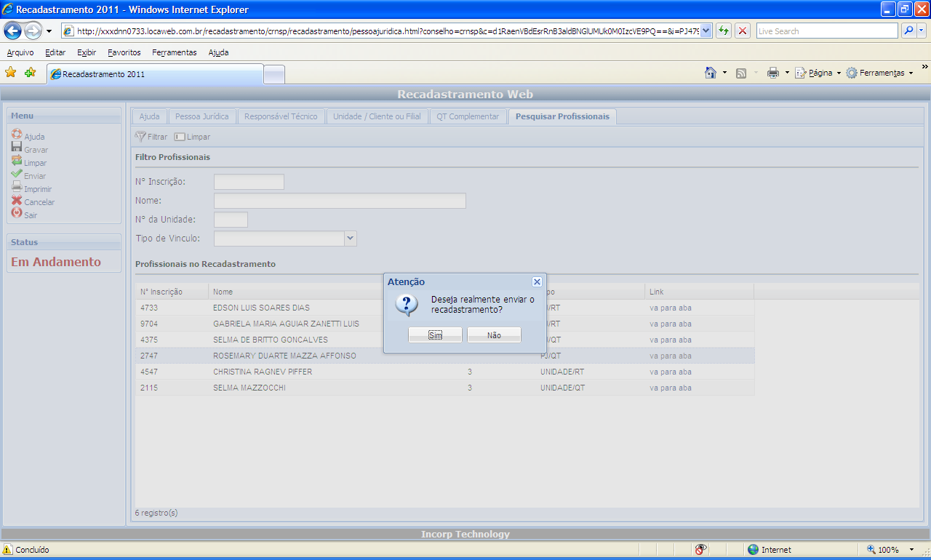Close the Atenção dialog with its X
Screen dimensions: 931x560
click(537, 281)
